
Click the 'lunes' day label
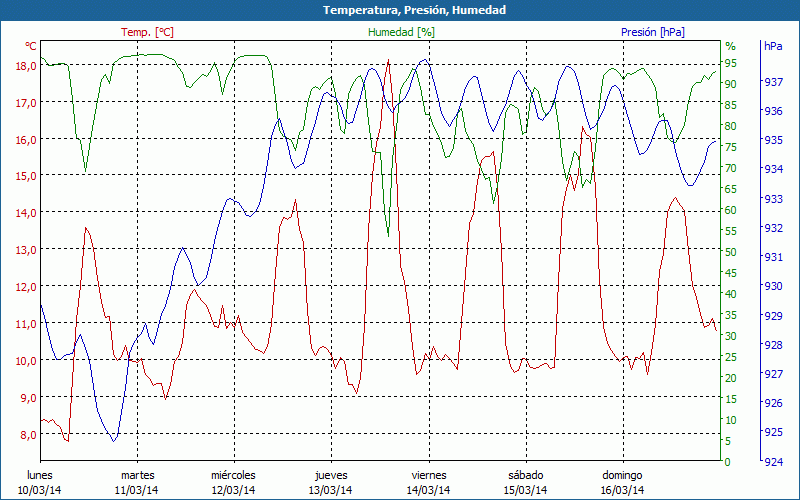pyautogui.click(x=40, y=475)
